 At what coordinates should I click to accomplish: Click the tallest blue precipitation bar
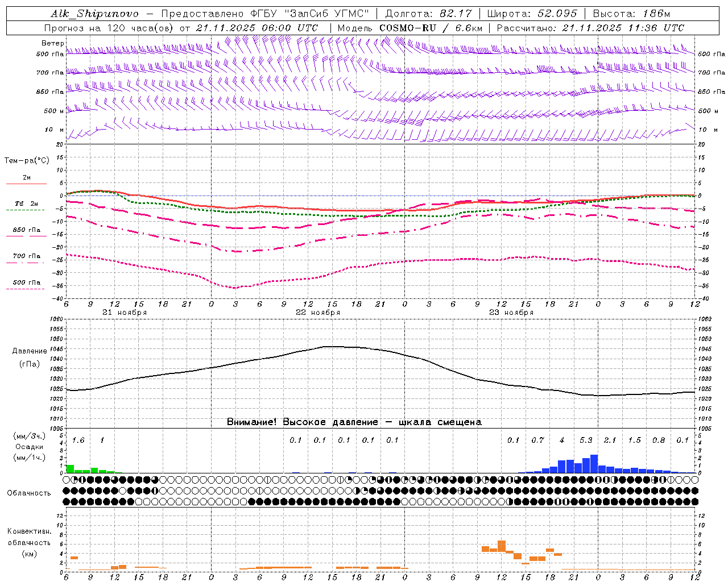[594, 464]
